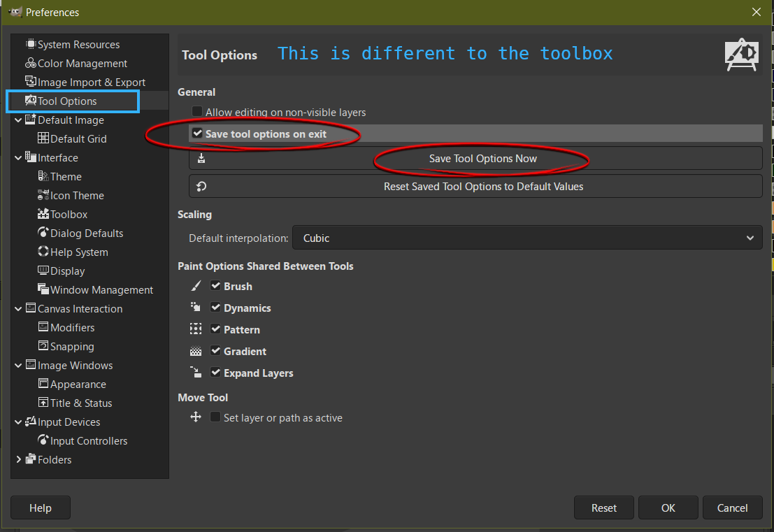
Task: Click the Default Image icon
Action: 31,120
